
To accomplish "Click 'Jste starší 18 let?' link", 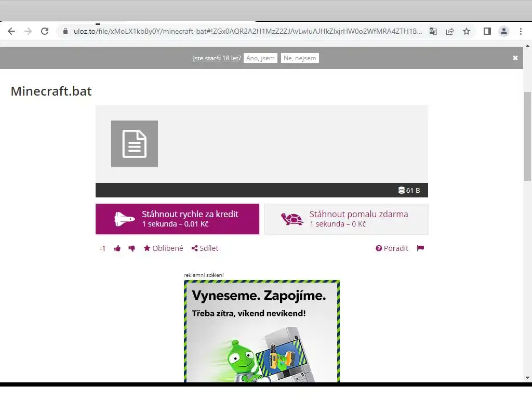I will click(x=217, y=58).
